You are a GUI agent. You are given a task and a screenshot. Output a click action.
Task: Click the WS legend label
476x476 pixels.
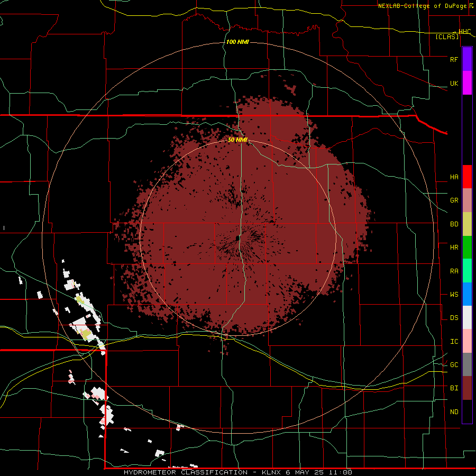pos(454,295)
